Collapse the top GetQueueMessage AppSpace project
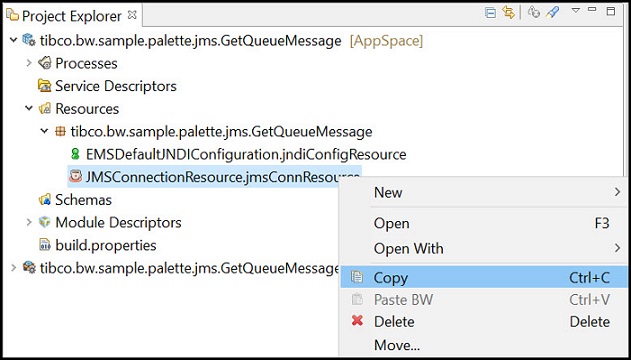 click(14, 41)
